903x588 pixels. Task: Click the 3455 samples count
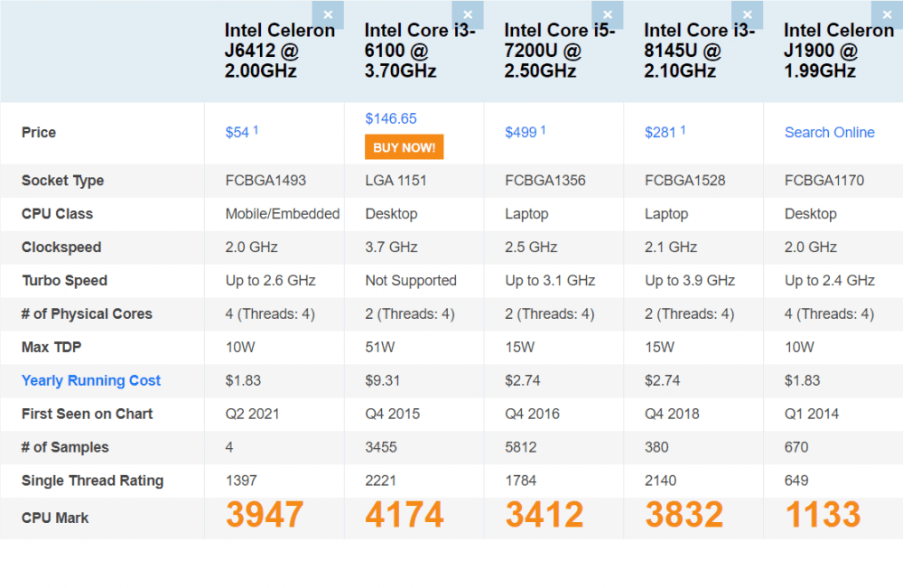coord(381,447)
